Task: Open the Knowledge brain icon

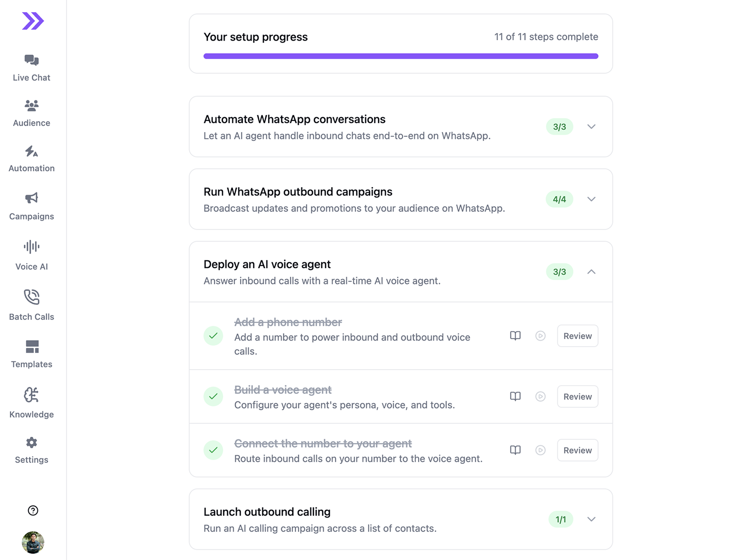Action: point(31,395)
